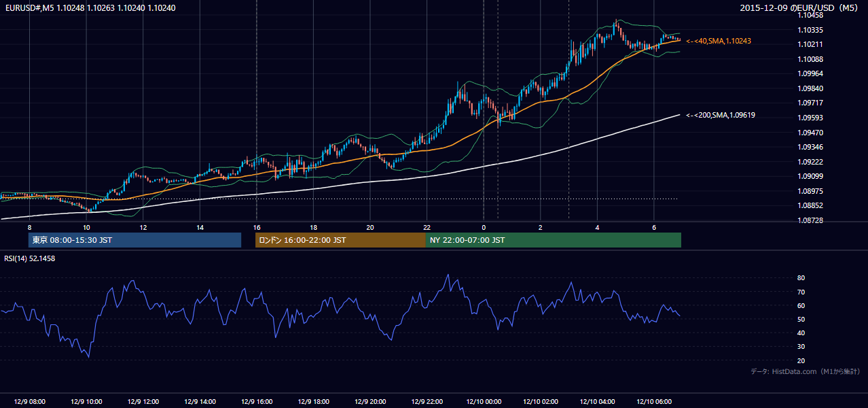The height and width of the screenshot is (408, 868).
Task: Click the 1.09222 price axis label
Action: click(x=810, y=162)
